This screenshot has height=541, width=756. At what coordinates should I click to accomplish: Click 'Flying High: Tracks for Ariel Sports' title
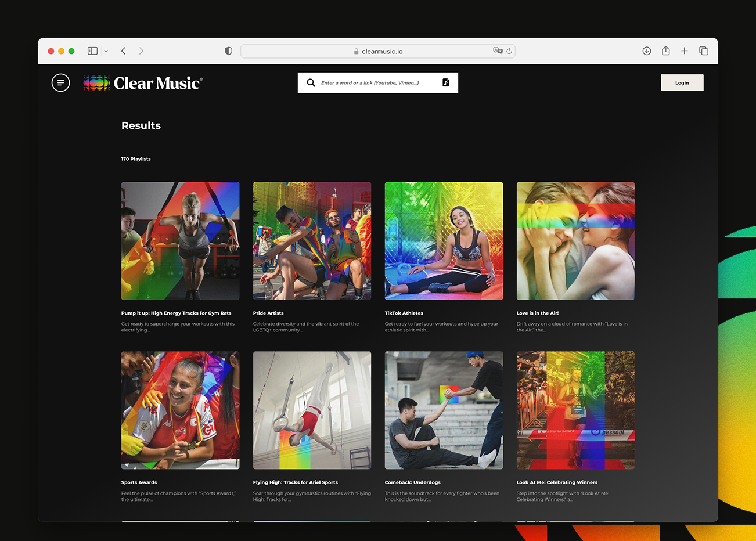click(296, 482)
